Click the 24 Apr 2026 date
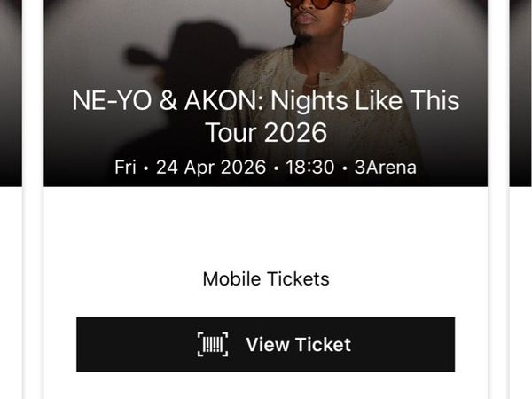The height and width of the screenshot is (399, 532). (x=211, y=168)
